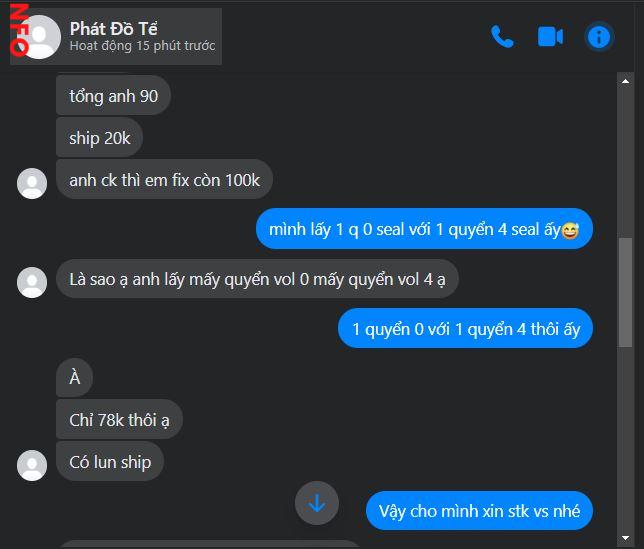Click the scrollbar up arrow
Viewport: 644px width, 549px height.
pos(625,81)
